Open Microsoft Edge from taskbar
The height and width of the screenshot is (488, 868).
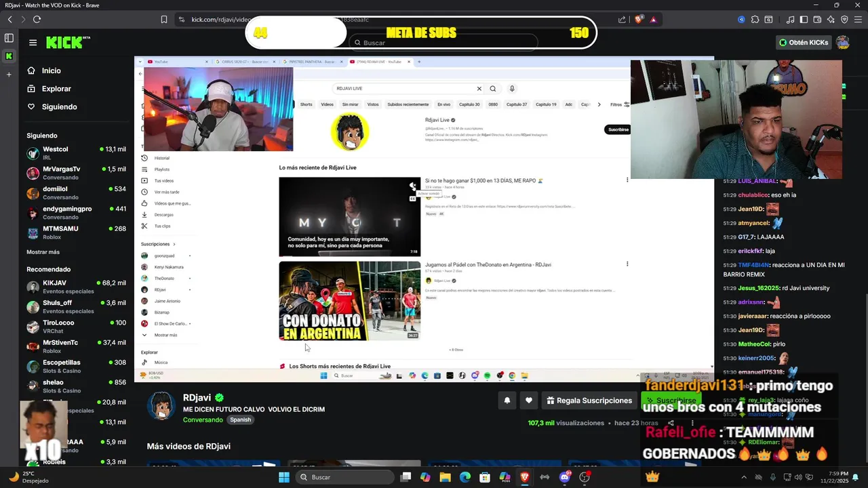click(465, 477)
